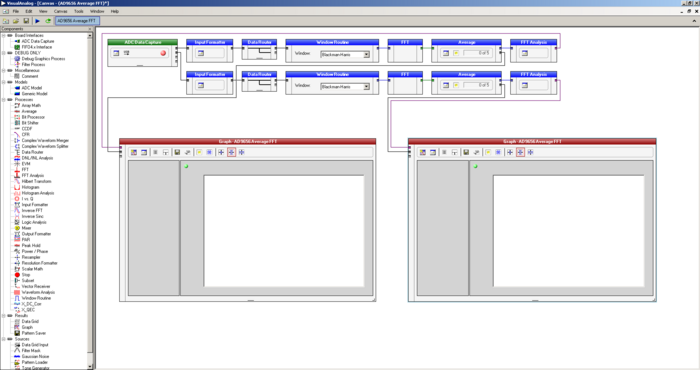The width and height of the screenshot is (700, 370).
Task: Collapse the DEBUG ONLY tree node
Action: (4, 53)
